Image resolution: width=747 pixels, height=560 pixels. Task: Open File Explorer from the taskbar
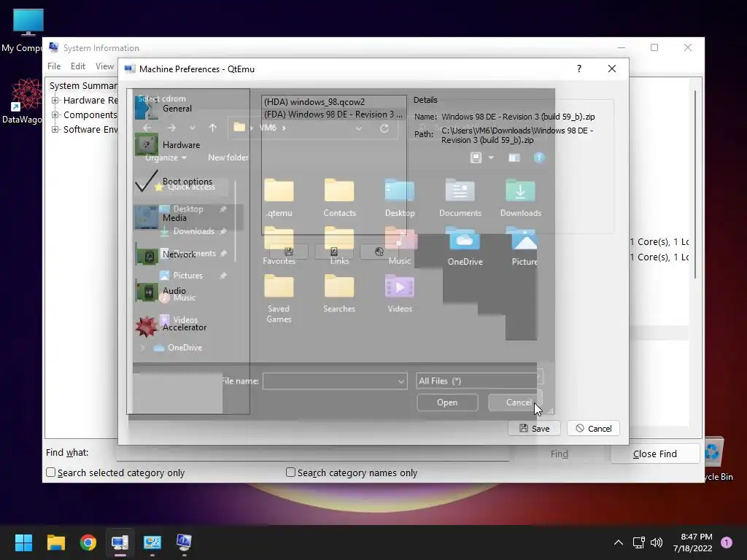[55, 542]
